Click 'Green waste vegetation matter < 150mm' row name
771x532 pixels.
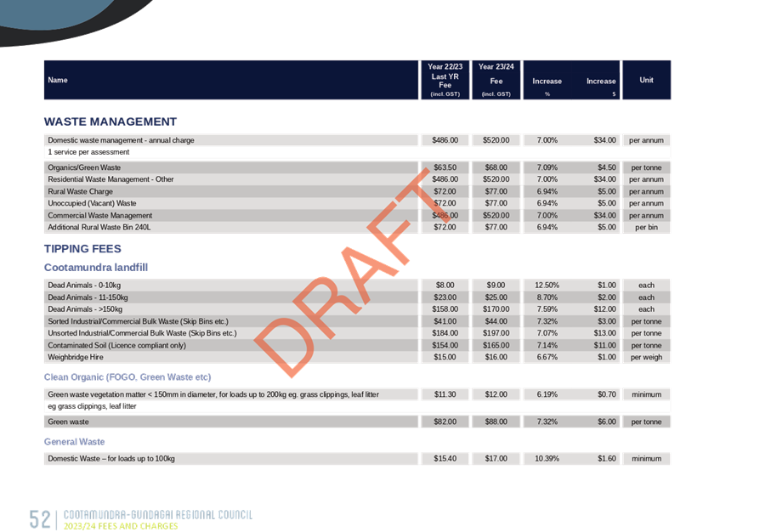coord(213,394)
